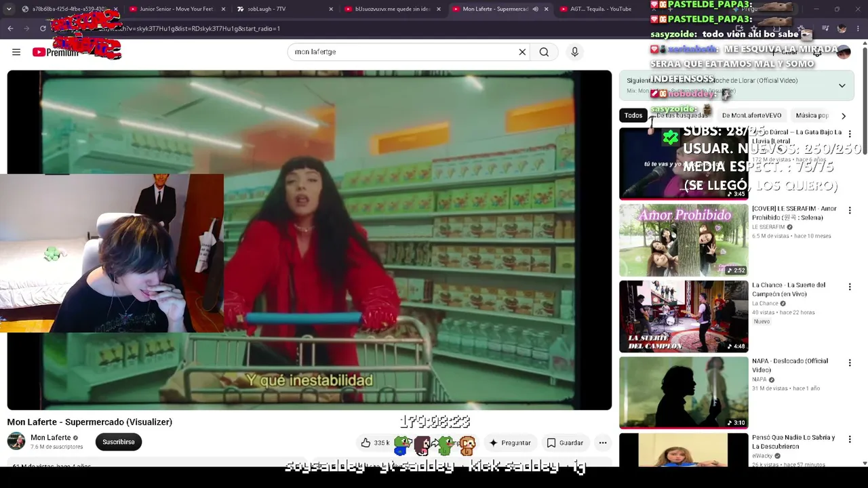Click the Preguntar button
The width and height of the screenshot is (868, 488).
pyautogui.click(x=509, y=443)
